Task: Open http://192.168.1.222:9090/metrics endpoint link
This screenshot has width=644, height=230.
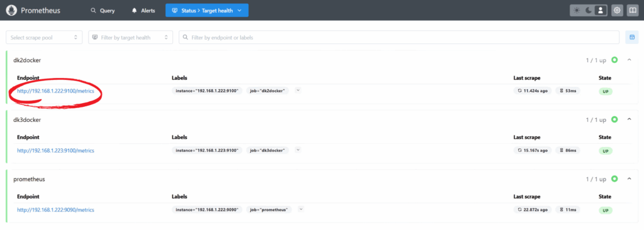Action: pyautogui.click(x=55, y=210)
